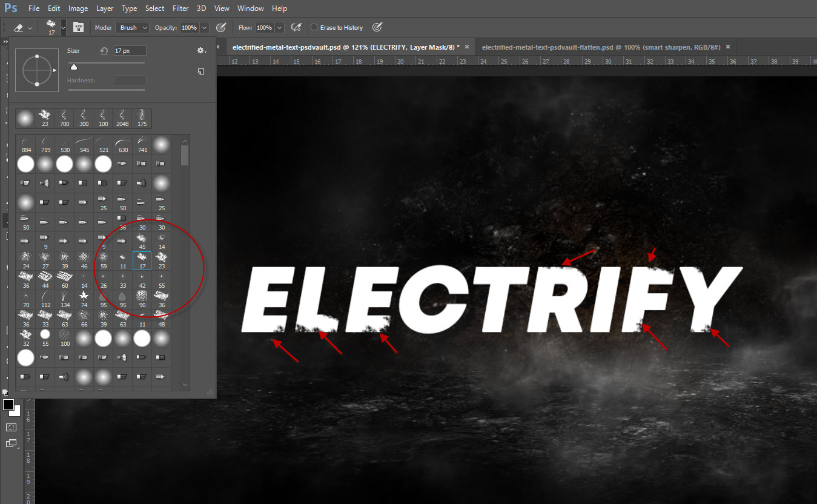Click the black foreground color swatch
The image size is (817, 504).
[7, 405]
